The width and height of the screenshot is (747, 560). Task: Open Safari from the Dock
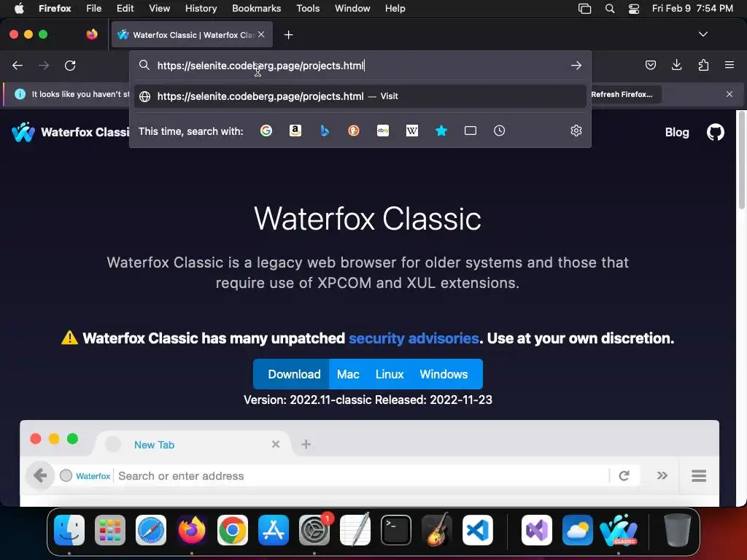[151, 530]
